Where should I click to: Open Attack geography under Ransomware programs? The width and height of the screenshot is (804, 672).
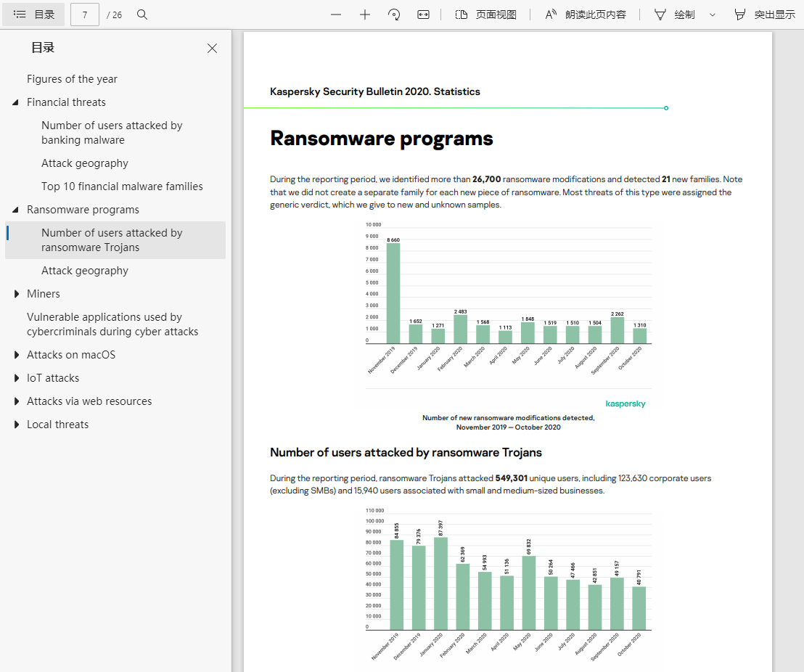[85, 271]
